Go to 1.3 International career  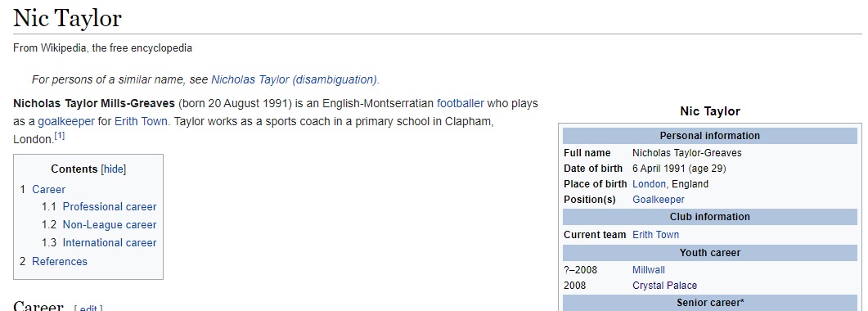click(110, 242)
